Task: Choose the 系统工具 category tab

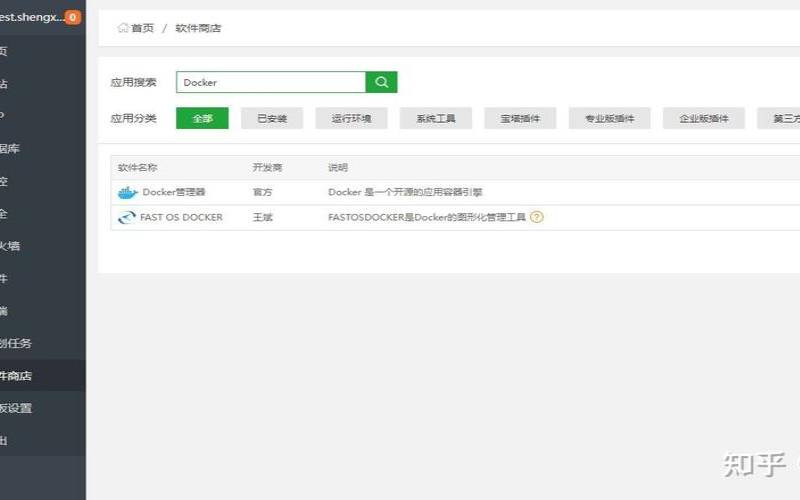Action: click(x=435, y=118)
